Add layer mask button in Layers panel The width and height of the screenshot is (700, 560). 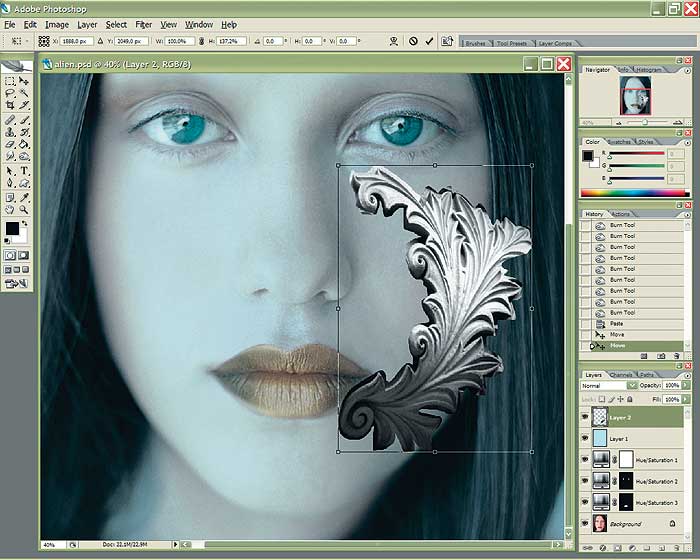617,547
